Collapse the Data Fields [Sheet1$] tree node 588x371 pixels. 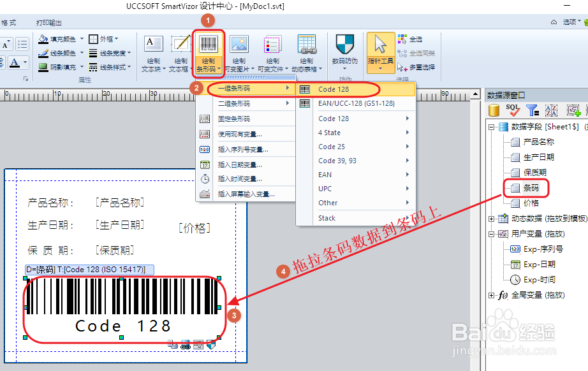coord(491,127)
